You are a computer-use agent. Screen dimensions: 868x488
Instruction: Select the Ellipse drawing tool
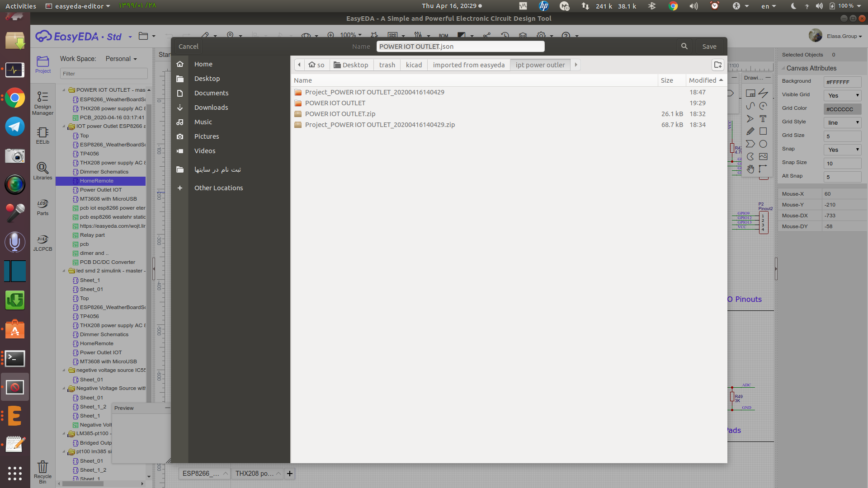coord(763,144)
